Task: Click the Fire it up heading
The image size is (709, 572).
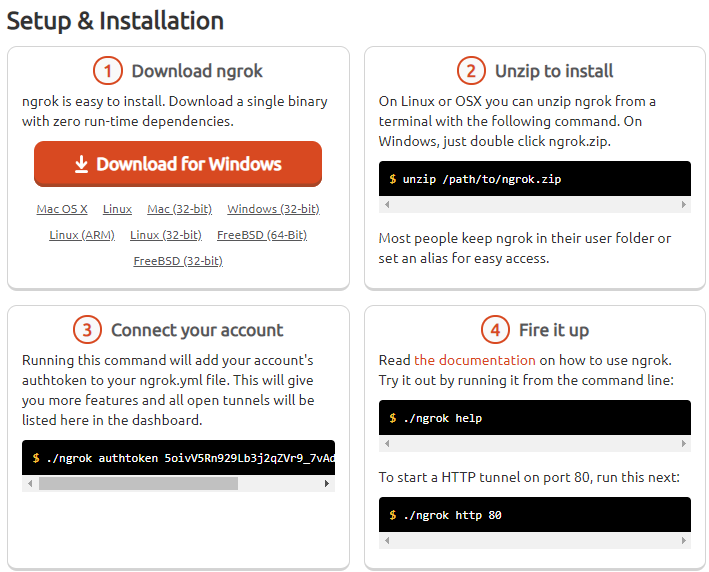Action: (554, 330)
